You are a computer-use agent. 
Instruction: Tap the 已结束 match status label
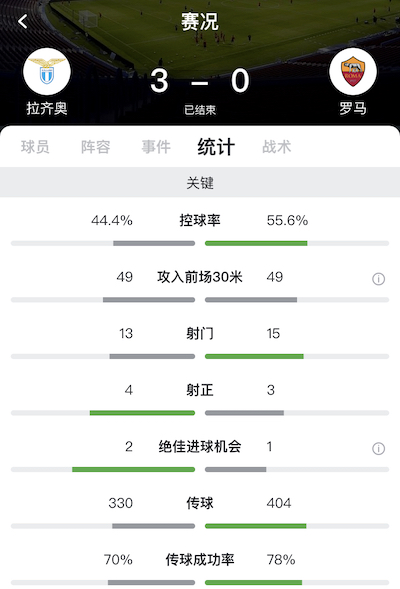200,110
